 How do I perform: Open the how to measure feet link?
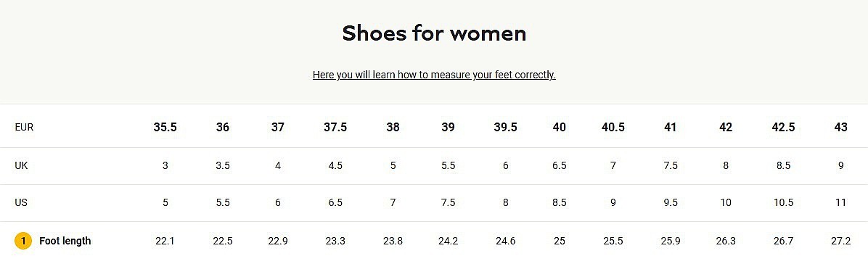[434, 75]
